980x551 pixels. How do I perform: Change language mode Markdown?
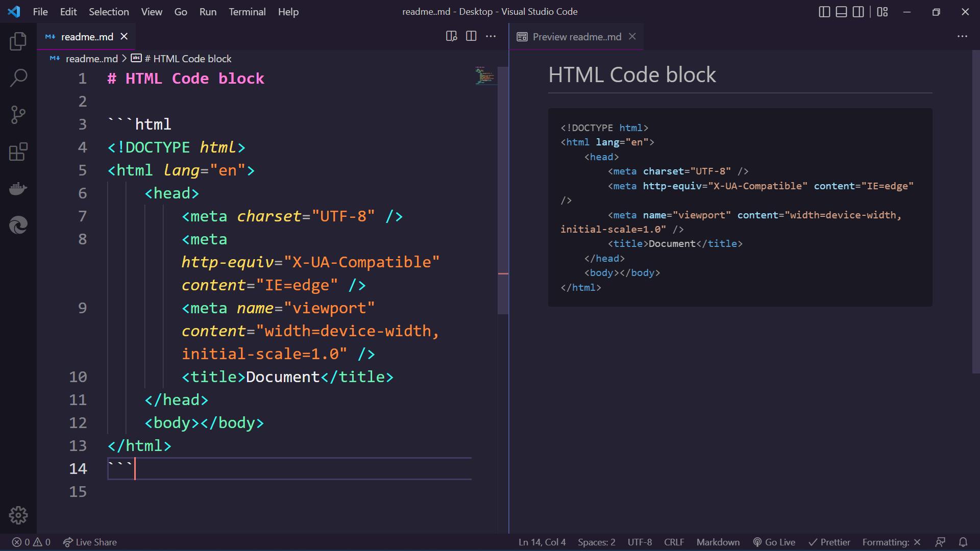(x=718, y=542)
